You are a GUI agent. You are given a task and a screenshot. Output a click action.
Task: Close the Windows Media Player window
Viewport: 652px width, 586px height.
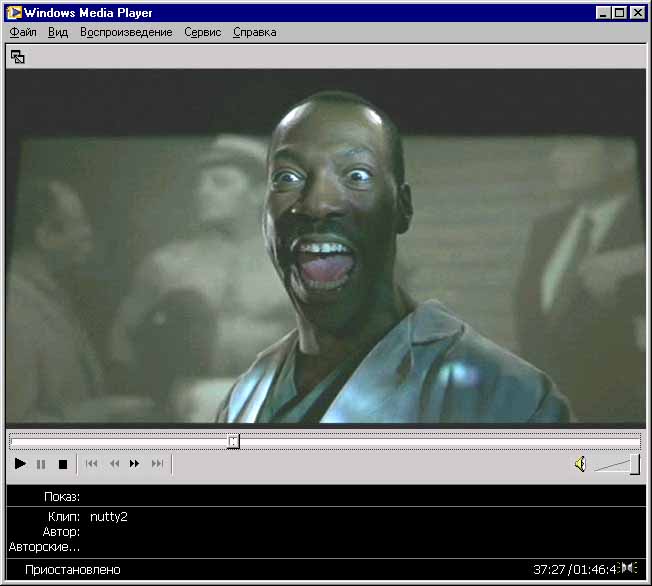click(637, 13)
